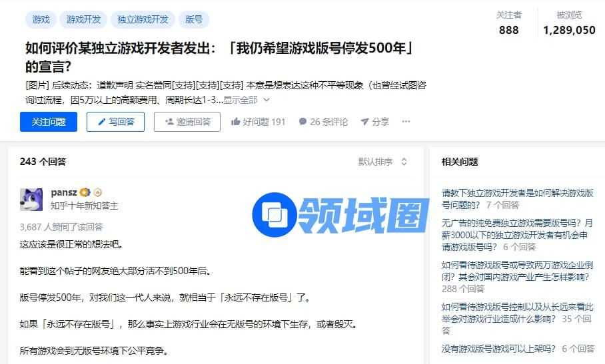Viewport: 605px width, 364px height.
Task: Expand question details with 显示全部
Action: 241,100
